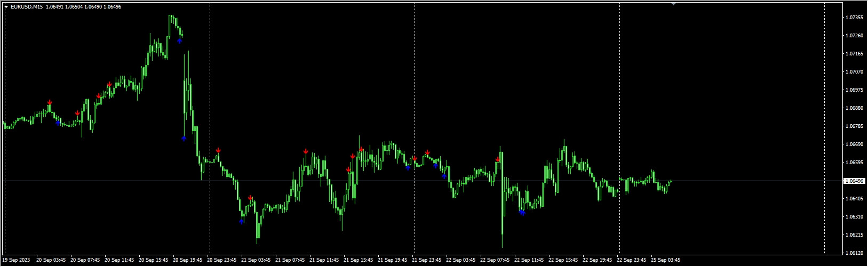Click the topmost red arrow in the 20 Sep uptrend
868x267 pixels.
point(109,84)
